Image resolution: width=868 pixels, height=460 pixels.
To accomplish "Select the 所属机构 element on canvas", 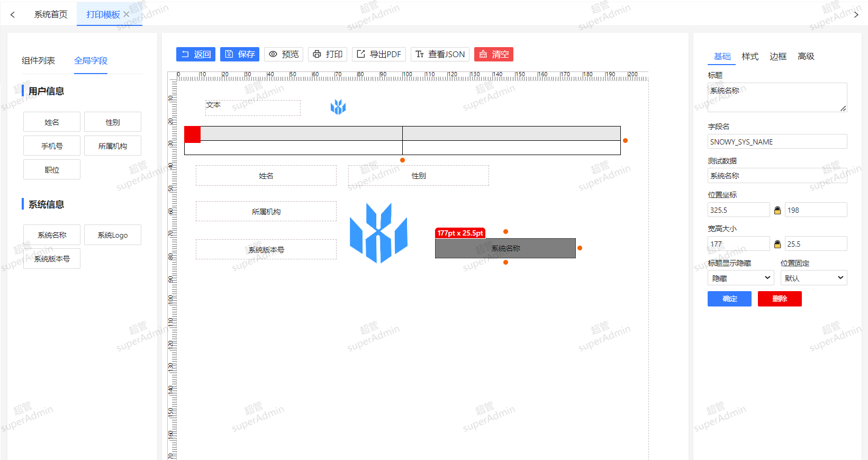I will tap(266, 211).
